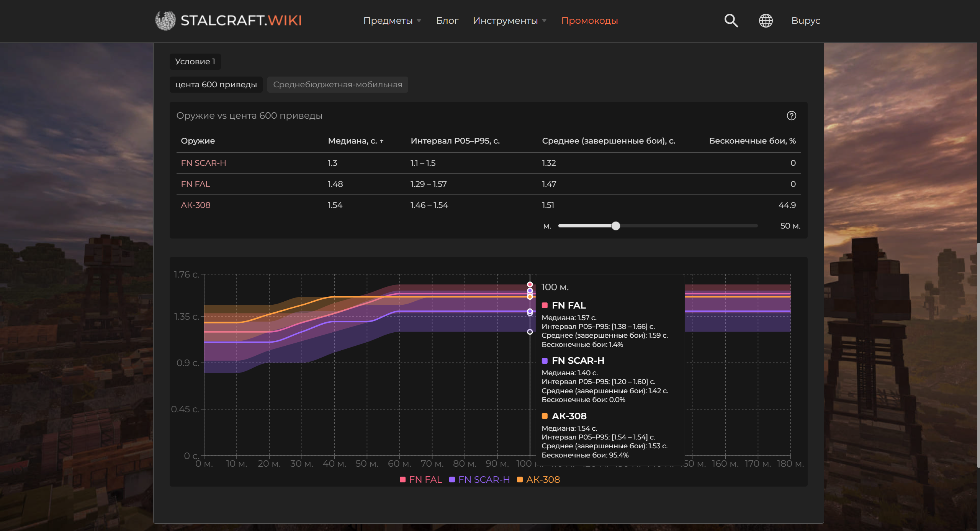The image size is (980, 531).
Task: Select the цента 600 приведы tab
Action: [x=216, y=85]
